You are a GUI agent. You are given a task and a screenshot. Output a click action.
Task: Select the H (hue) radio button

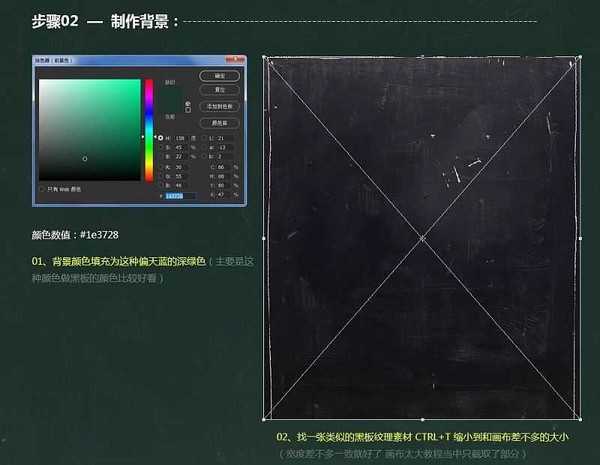click(x=161, y=137)
